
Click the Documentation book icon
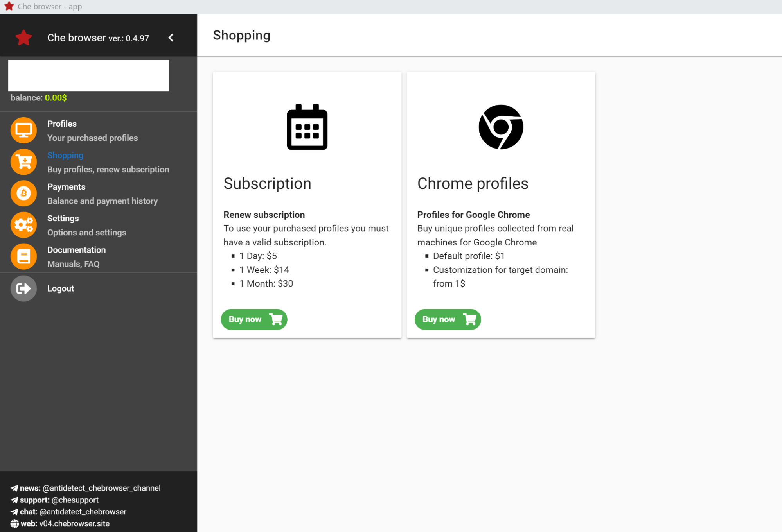(x=23, y=257)
